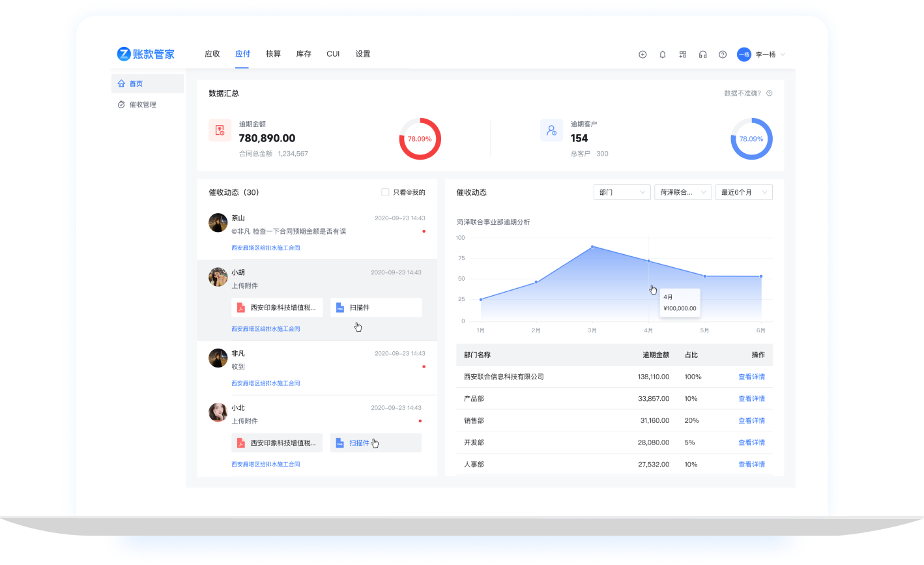
Task: Expand the 最近6个月 time range dropdown
Action: (744, 192)
